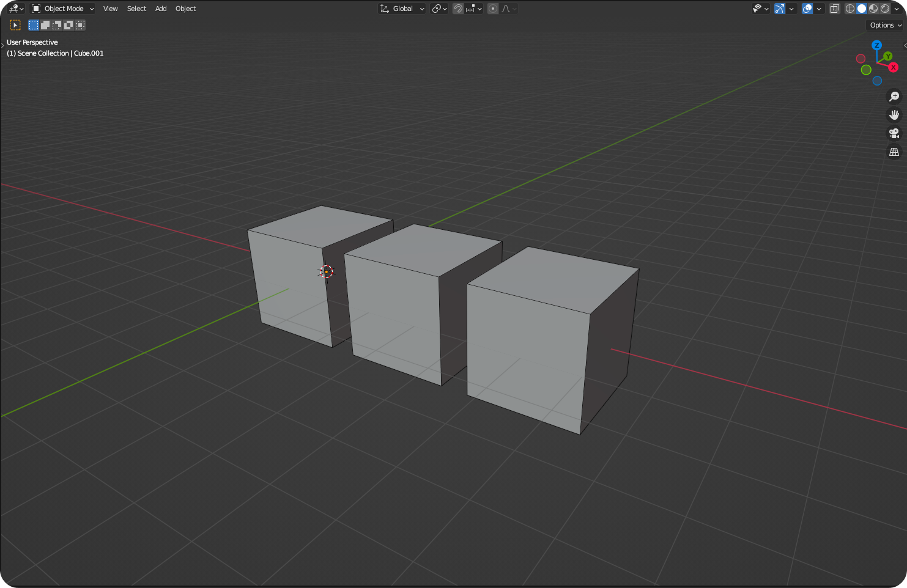Expand the left toolbar arrow
This screenshot has width=907, height=588.
click(x=2, y=46)
